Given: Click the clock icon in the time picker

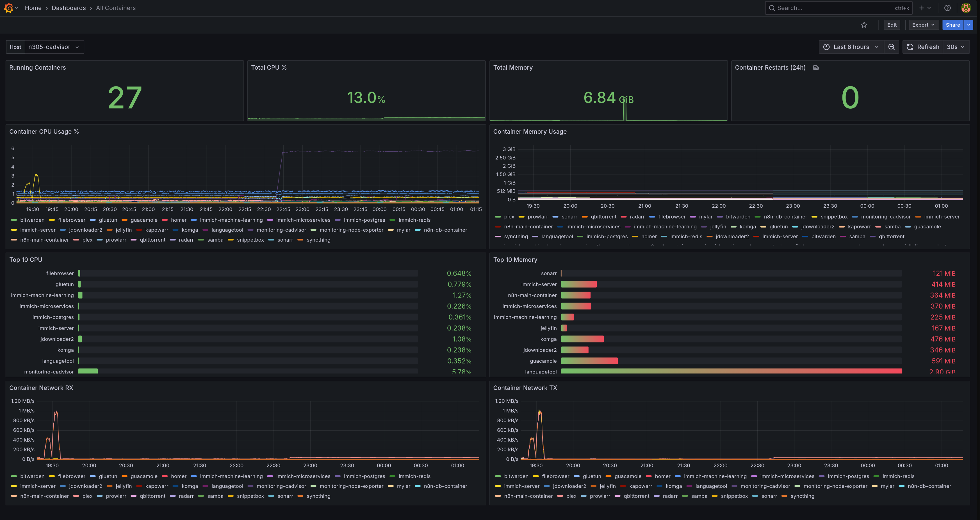Looking at the screenshot, I should pyautogui.click(x=826, y=47).
